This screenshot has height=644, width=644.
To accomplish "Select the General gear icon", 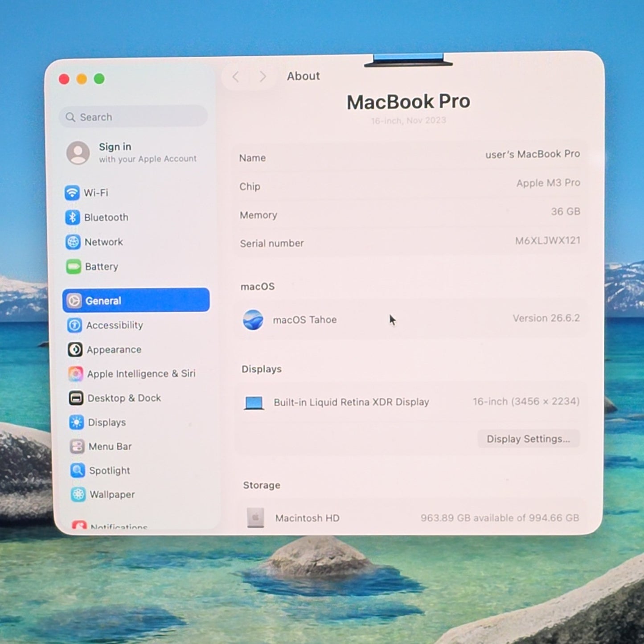I will [x=74, y=301].
